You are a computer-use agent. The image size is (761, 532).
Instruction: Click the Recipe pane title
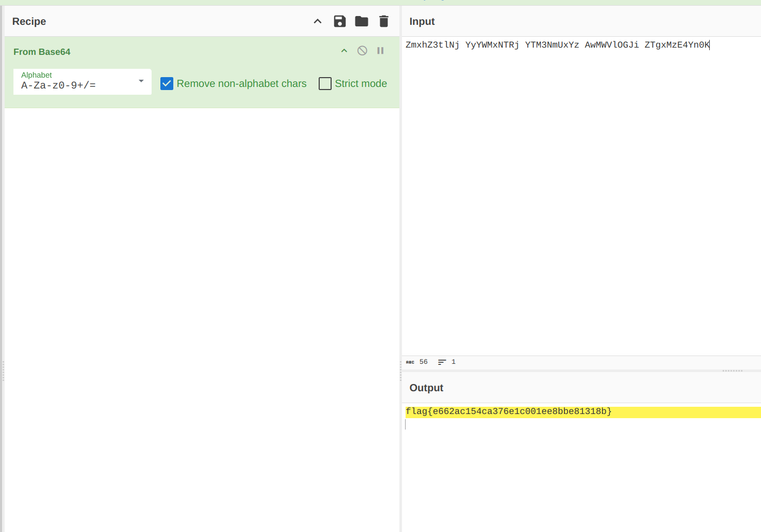(x=29, y=21)
